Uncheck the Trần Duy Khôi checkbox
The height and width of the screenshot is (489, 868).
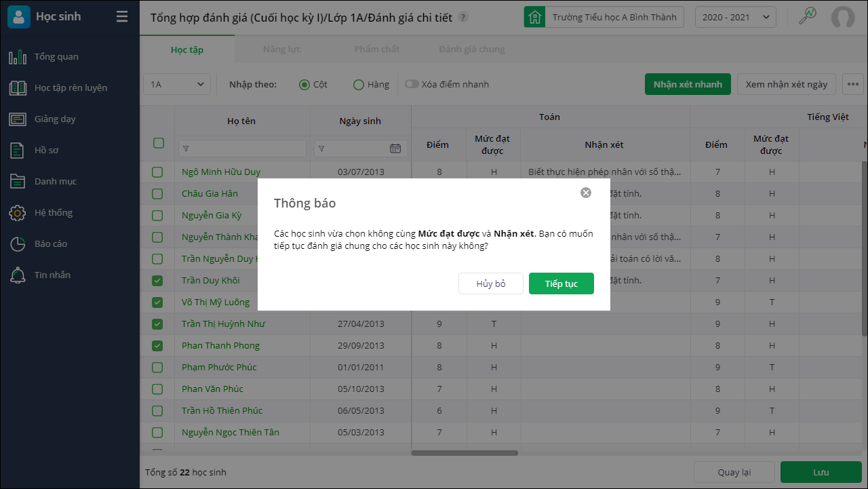tap(158, 281)
